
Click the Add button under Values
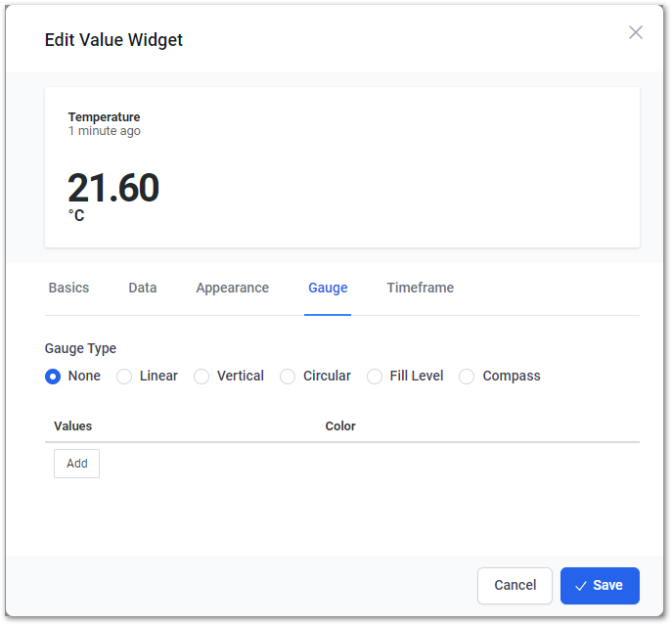coord(76,464)
